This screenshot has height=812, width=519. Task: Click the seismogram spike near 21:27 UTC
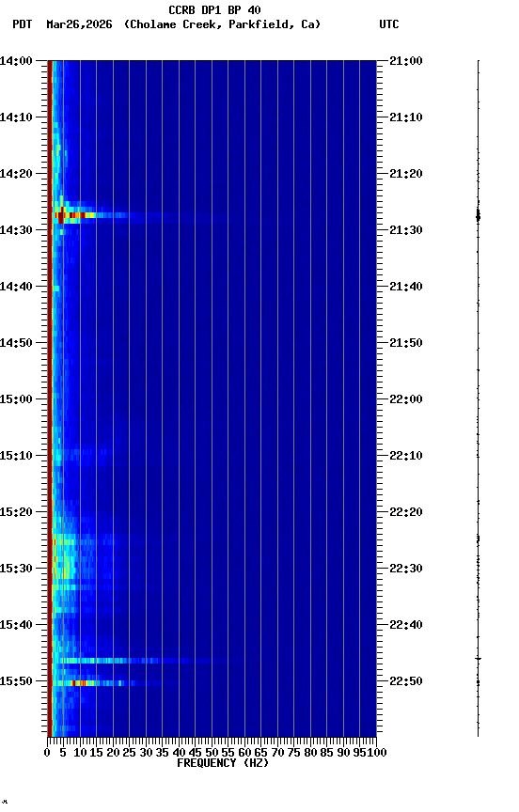(478, 216)
